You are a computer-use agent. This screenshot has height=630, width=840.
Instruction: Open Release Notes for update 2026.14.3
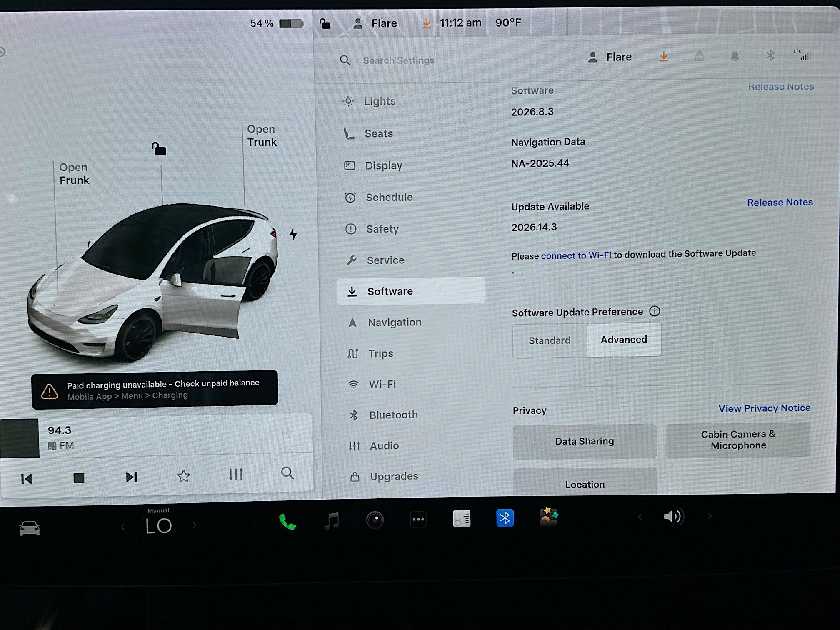[780, 202]
